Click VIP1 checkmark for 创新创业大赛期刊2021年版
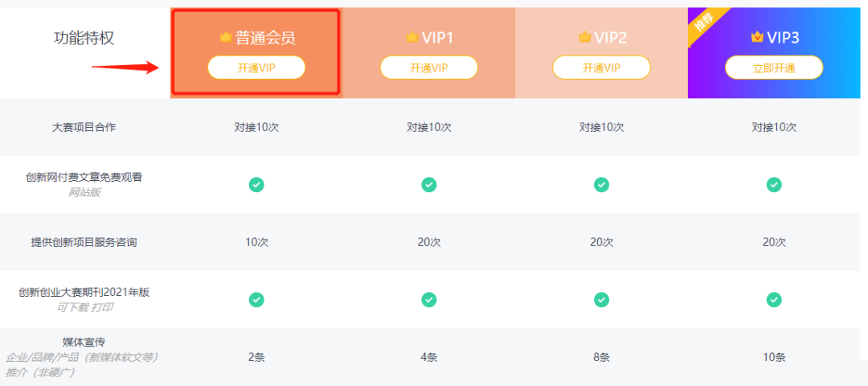This screenshot has width=868, height=386. [x=429, y=300]
